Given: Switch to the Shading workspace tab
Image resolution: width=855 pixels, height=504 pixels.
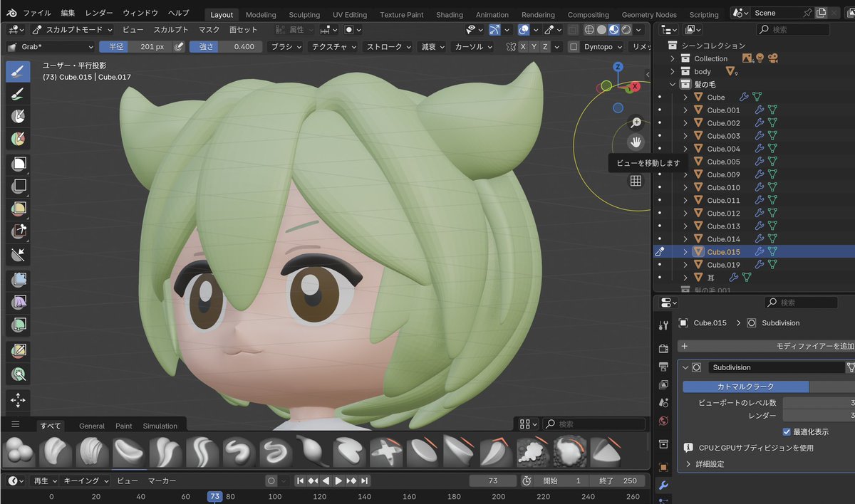Looking at the screenshot, I should pyautogui.click(x=450, y=14).
